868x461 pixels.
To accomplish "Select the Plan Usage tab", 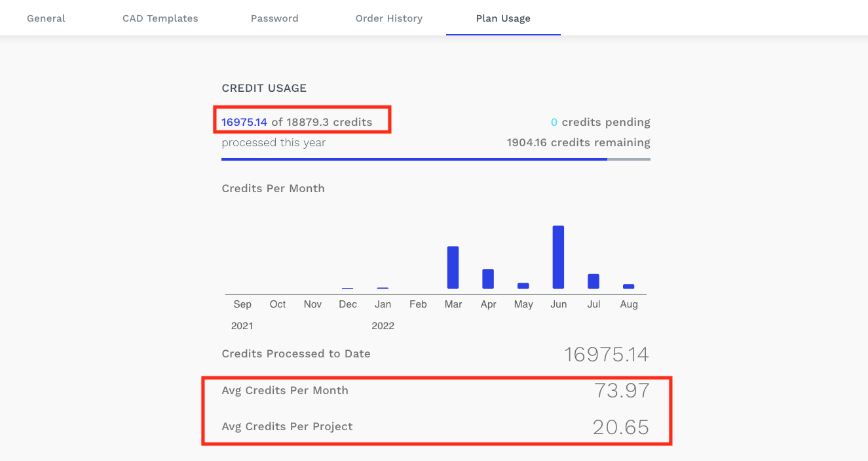I will coord(503,18).
